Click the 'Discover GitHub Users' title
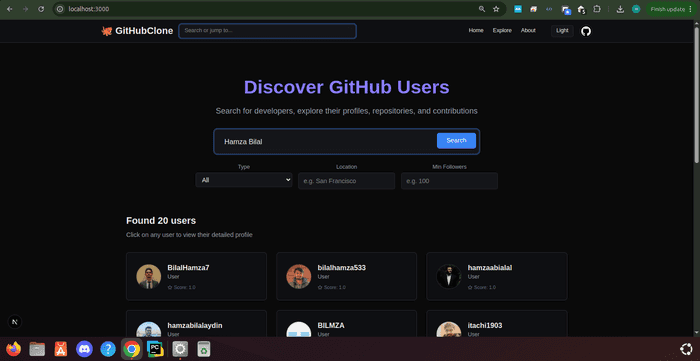 pyautogui.click(x=346, y=87)
